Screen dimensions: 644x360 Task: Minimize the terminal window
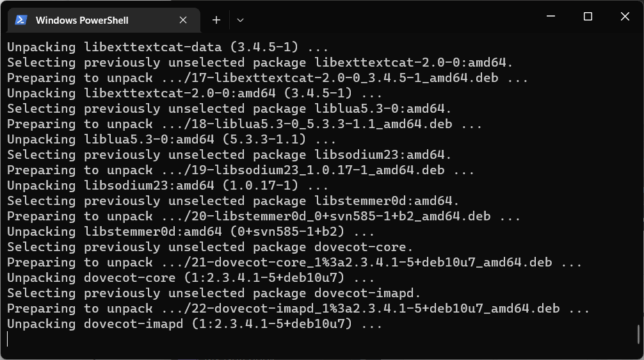tap(551, 17)
